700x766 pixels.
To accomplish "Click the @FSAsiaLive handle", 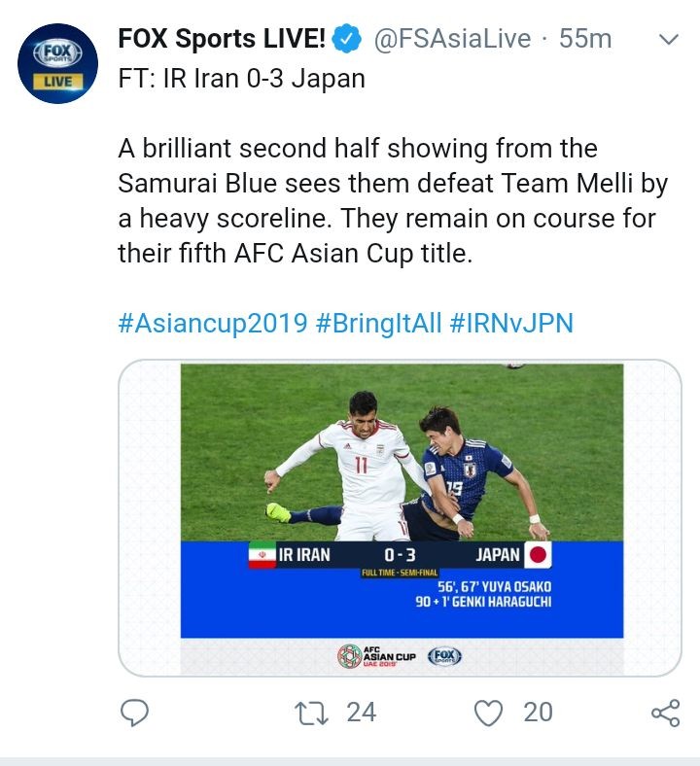I will (x=450, y=39).
